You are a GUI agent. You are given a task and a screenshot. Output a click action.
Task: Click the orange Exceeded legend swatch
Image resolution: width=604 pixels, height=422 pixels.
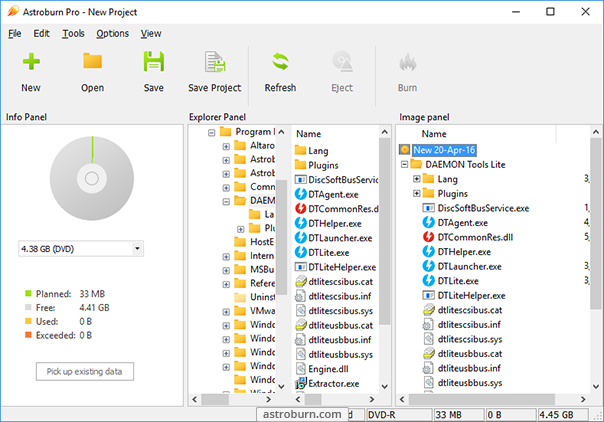coord(28,335)
